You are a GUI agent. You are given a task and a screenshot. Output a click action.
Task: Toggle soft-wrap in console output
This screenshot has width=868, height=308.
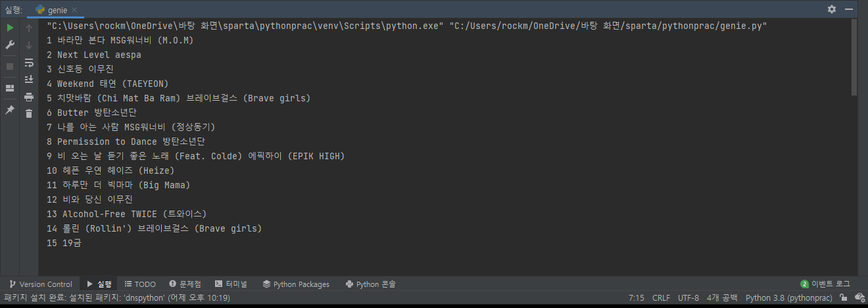(x=29, y=63)
